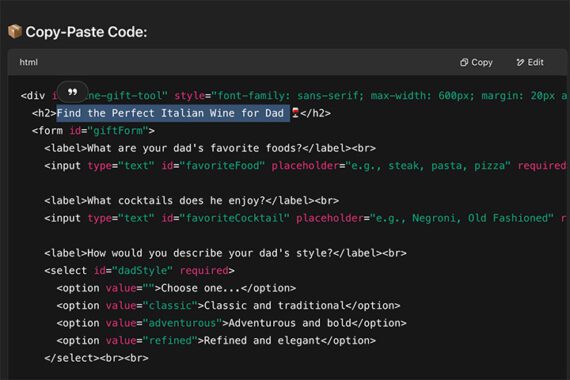Click the 'Copy-Paste Code:' heading
This screenshot has height=380, width=570.
tap(86, 32)
